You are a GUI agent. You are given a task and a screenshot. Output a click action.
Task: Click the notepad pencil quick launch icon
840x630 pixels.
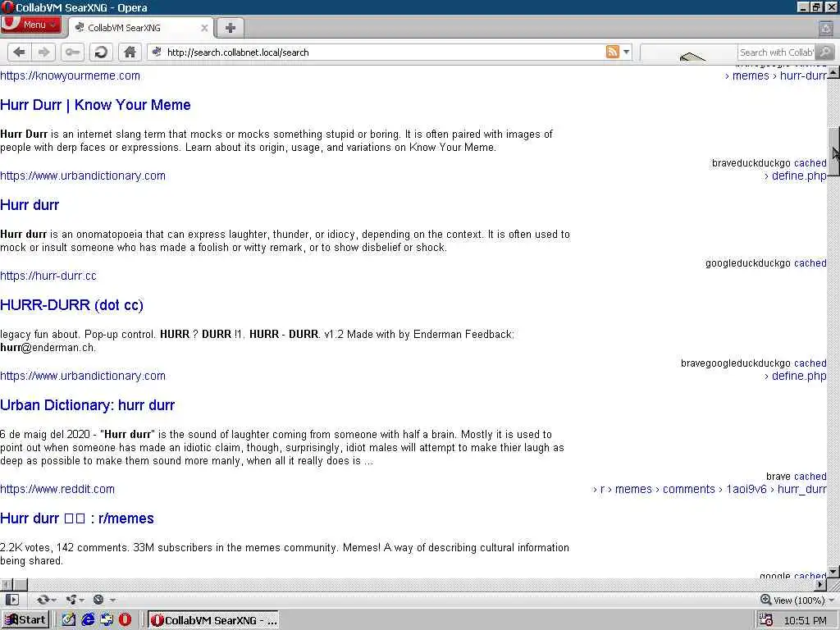69,620
